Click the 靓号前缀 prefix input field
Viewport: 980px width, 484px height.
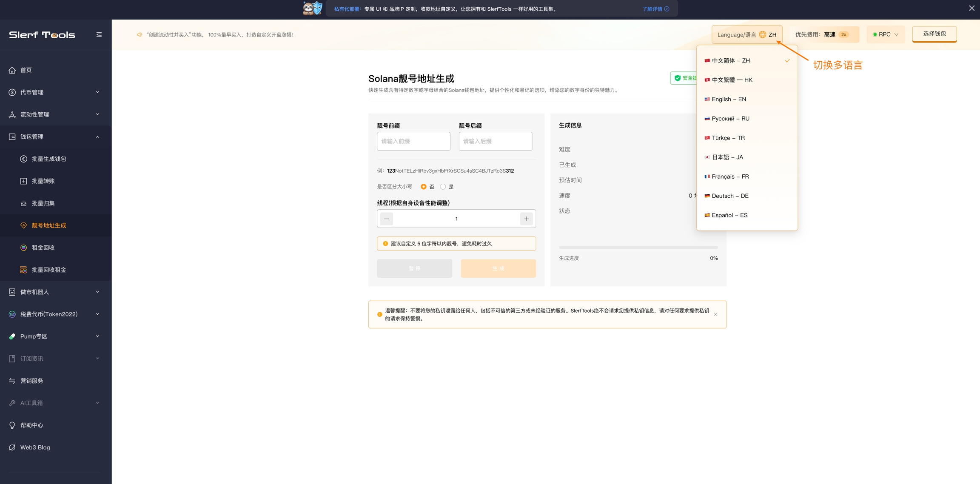pos(413,141)
